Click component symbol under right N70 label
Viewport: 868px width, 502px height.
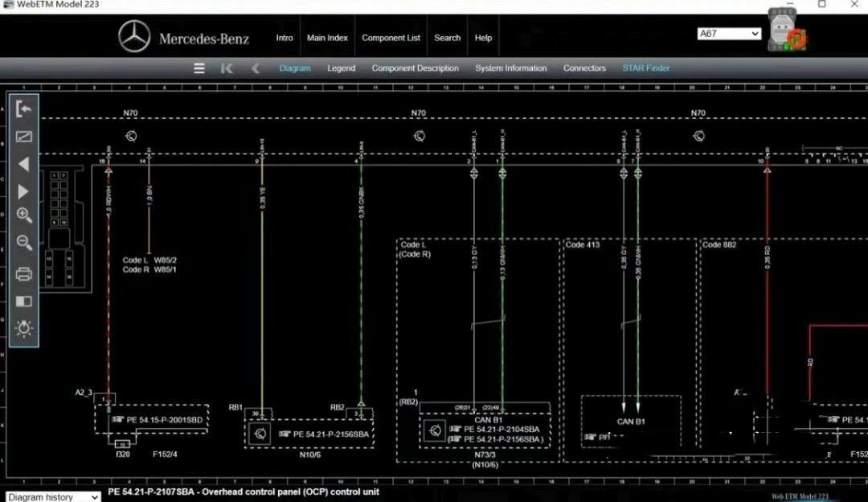point(699,136)
